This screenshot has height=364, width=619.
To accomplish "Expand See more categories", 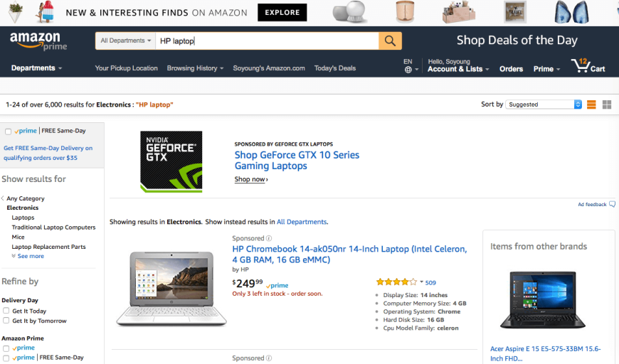I will pyautogui.click(x=28, y=256).
